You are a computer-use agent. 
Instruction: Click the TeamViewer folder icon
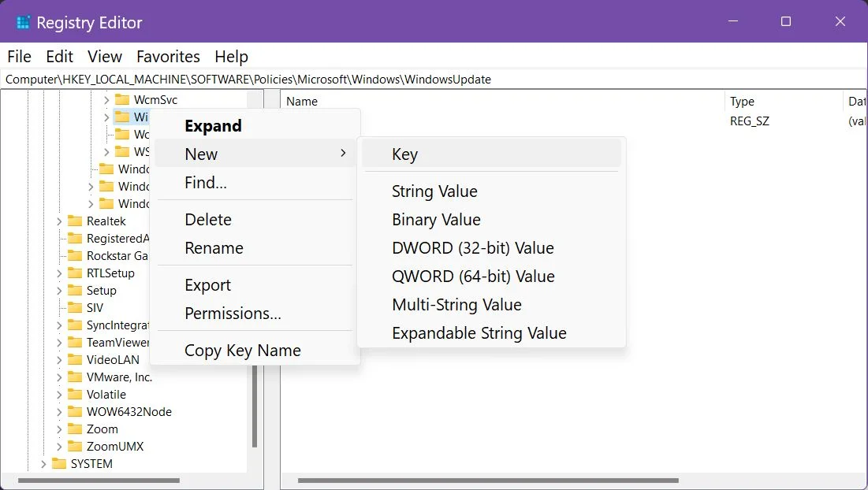(x=75, y=343)
